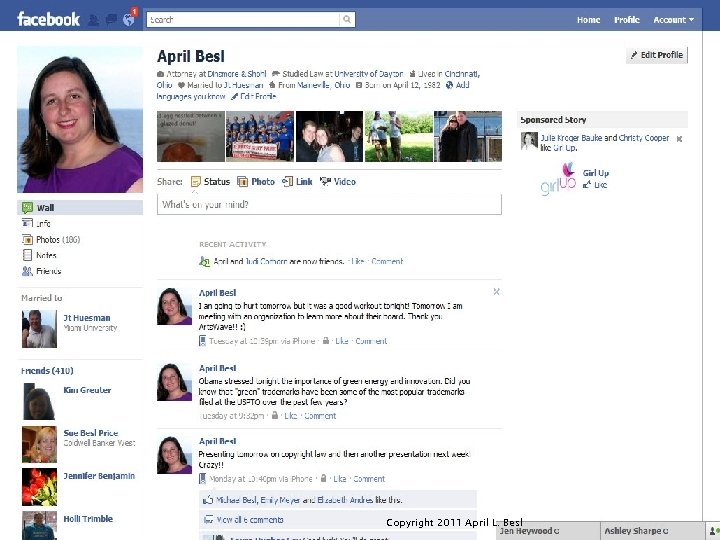Viewport: 720px width, 540px height.
Task: Click the What's on your mind box
Action: (329, 204)
